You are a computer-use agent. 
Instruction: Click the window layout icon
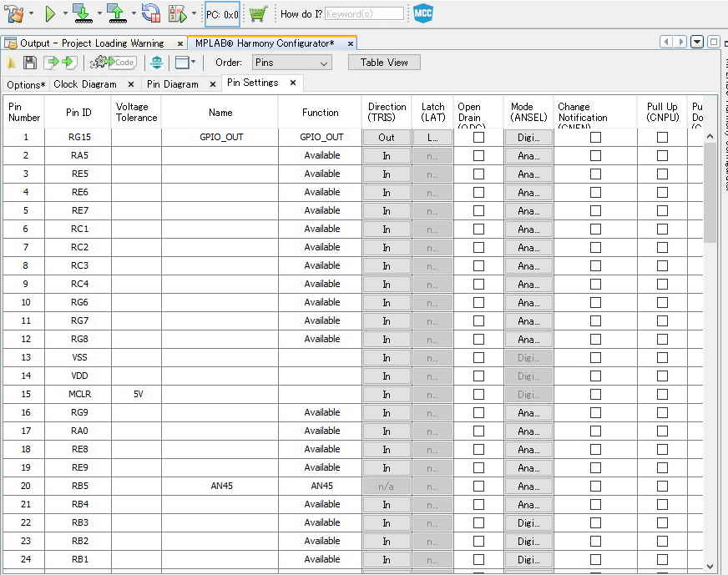tap(181, 63)
